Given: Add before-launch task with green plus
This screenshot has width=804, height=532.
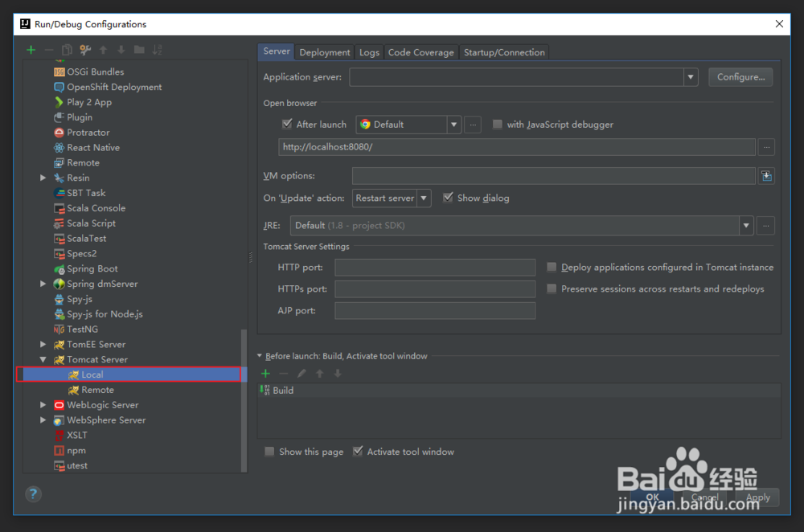Looking at the screenshot, I should [x=265, y=374].
